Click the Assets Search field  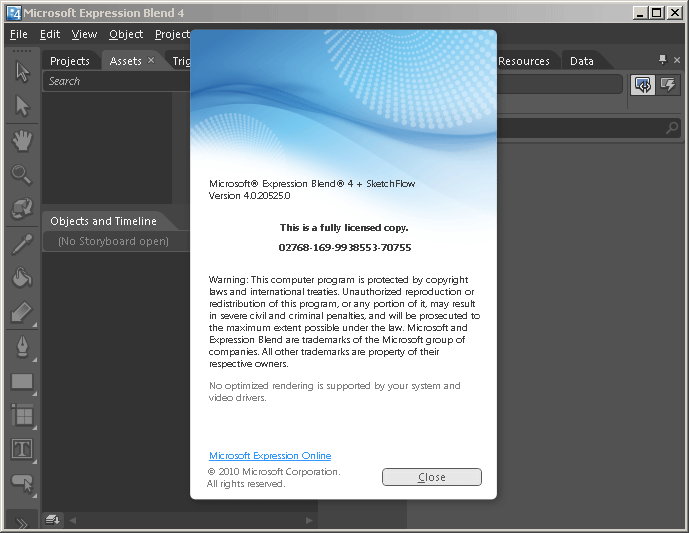(117, 81)
